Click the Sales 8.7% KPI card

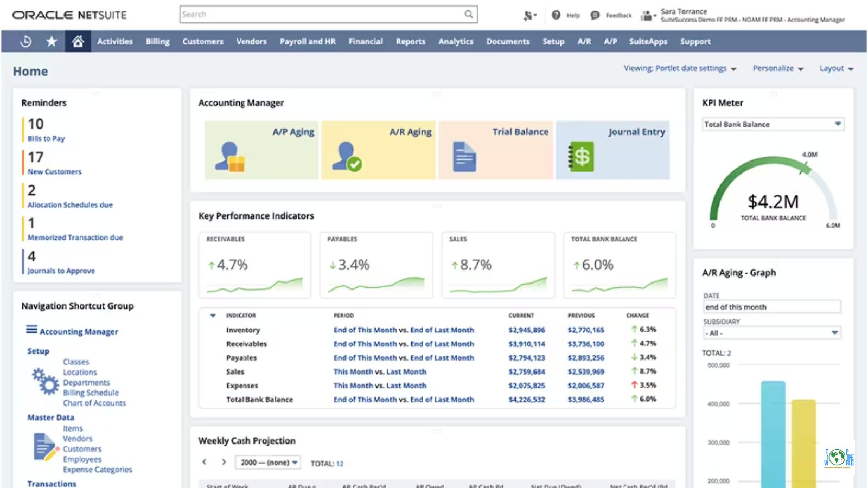pos(498,265)
